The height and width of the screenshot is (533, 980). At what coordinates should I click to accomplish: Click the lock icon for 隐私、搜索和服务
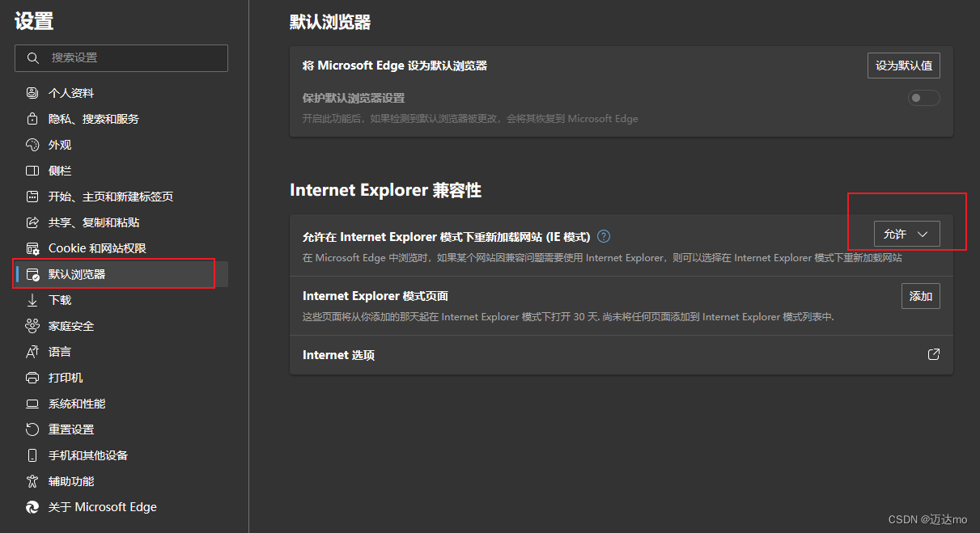pyautogui.click(x=32, y=119)
